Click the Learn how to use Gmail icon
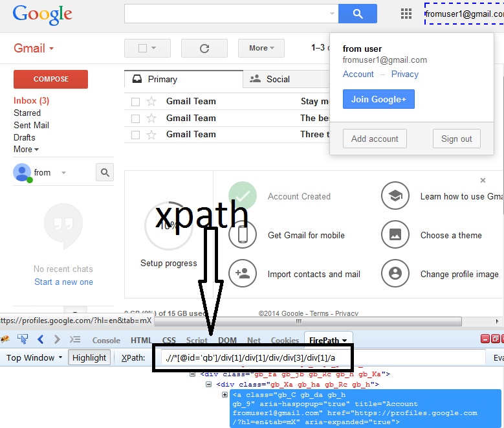The image size is (504, 428). (x=395, y=196)
